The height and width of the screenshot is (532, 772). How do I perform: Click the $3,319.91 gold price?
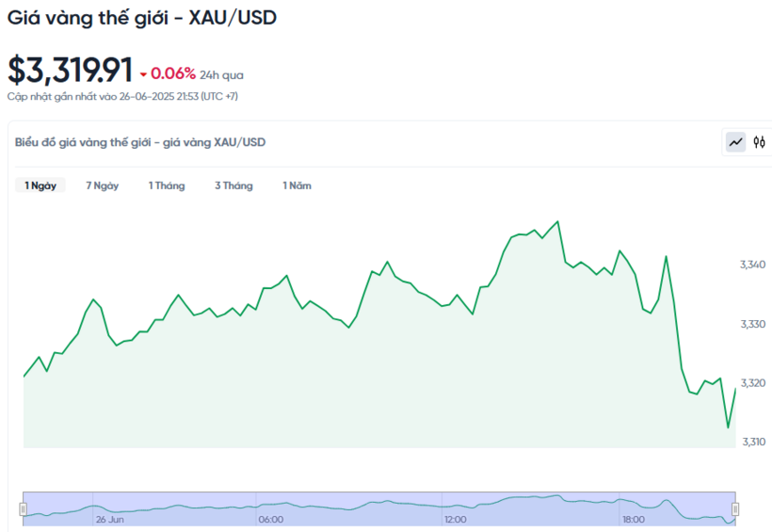[70, 70]
